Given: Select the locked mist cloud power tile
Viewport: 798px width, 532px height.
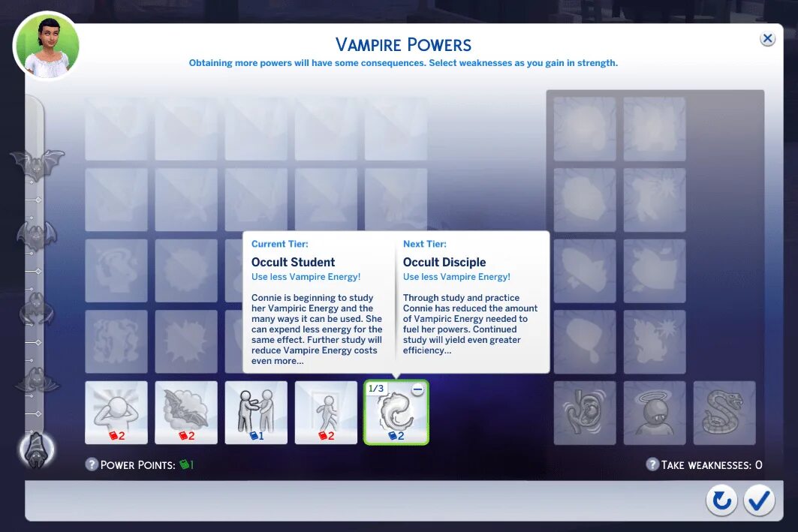Looking at the screenshot, I should click(x=116, y=341).
